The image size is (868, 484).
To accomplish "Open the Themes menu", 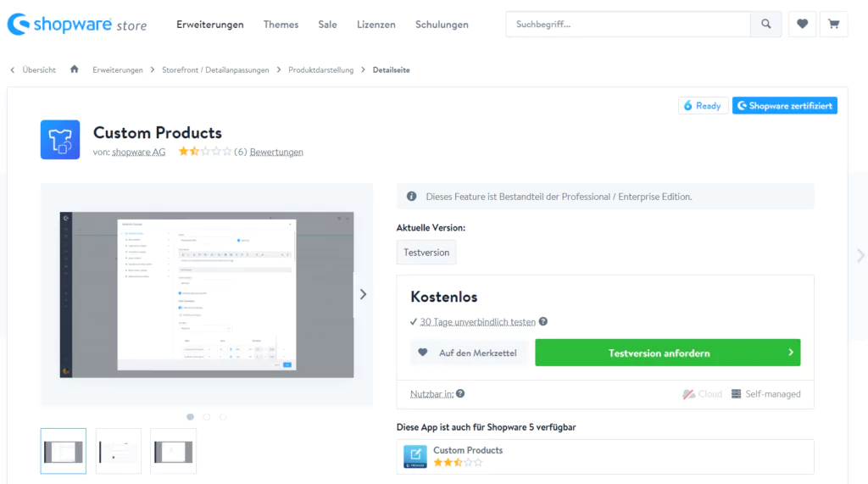I will pyautogui.click(x=281, y=25).
